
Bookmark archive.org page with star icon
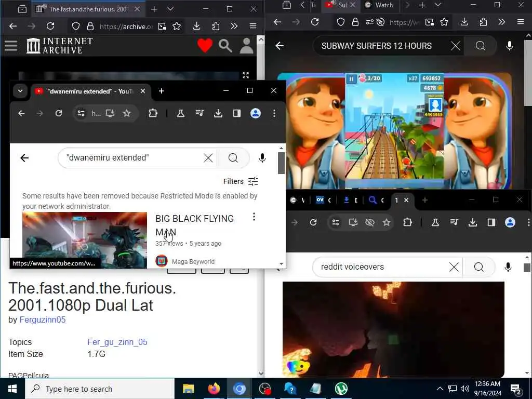point(177,26)
